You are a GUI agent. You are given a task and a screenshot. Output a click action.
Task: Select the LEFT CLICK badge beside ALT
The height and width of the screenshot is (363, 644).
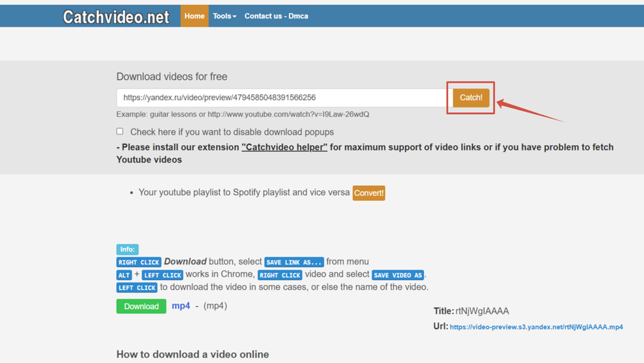tap(163, 275)
